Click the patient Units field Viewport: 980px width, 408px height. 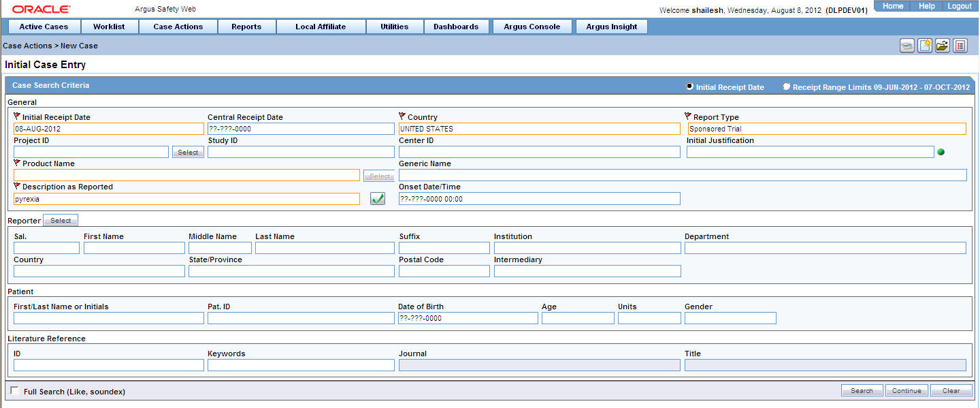[649, 318]
